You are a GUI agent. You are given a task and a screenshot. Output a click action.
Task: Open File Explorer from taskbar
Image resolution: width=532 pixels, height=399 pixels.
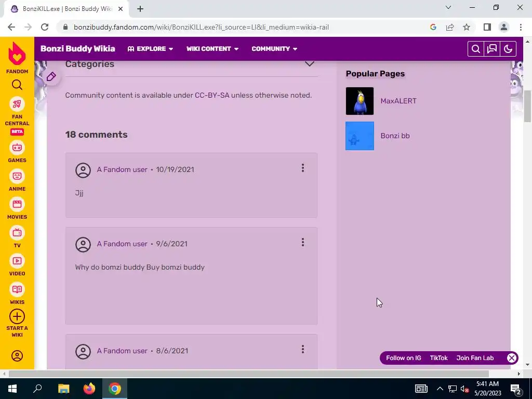click(x=63, y=389)
